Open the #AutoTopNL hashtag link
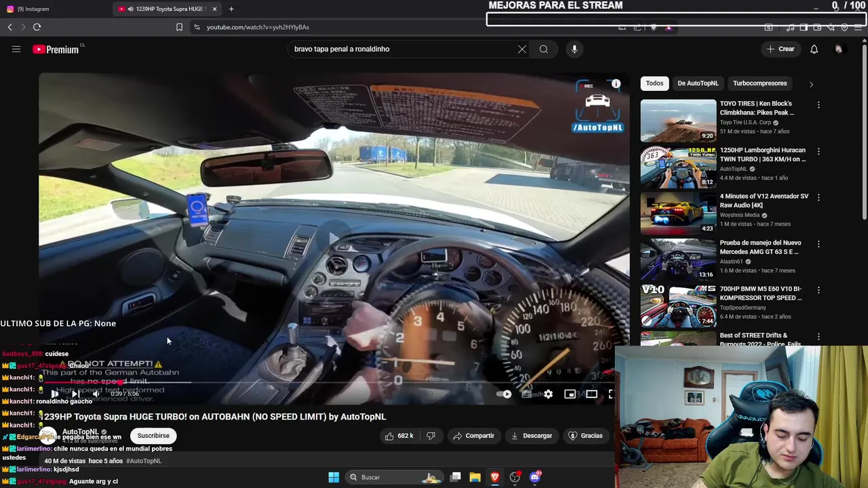 (144, 461)
